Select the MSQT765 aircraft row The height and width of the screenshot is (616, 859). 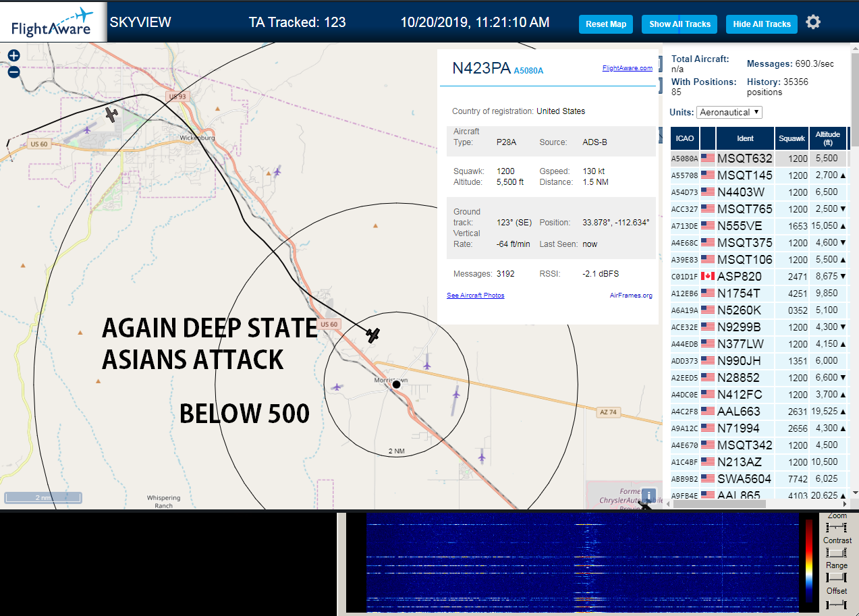point(759,209)
